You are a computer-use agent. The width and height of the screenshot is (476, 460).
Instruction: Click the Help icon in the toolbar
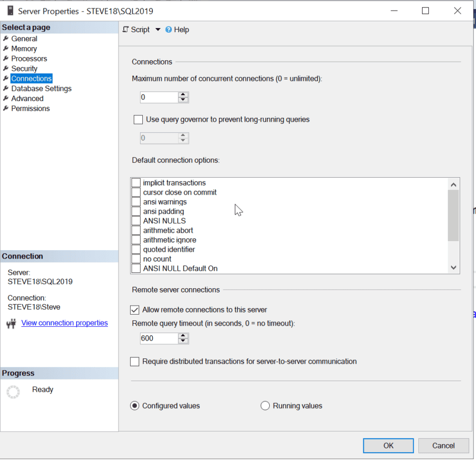(x=168, y=30)
